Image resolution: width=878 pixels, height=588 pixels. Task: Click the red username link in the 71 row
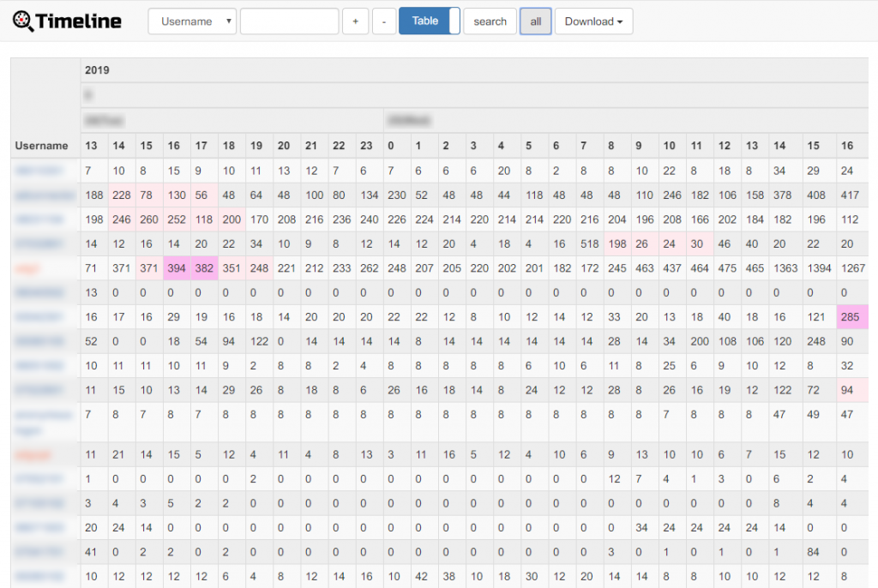point(27,269)
